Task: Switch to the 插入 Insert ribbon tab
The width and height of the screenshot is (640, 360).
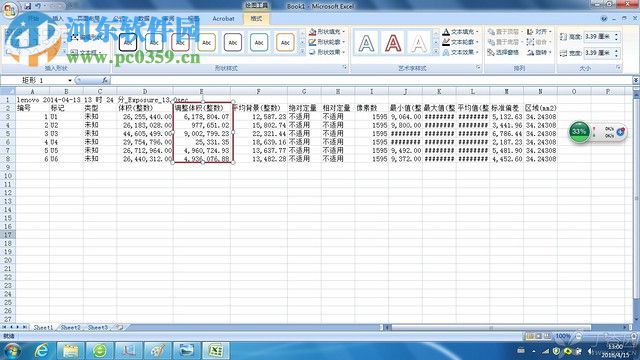Action: pyautogui.click(x=58, y=19)
